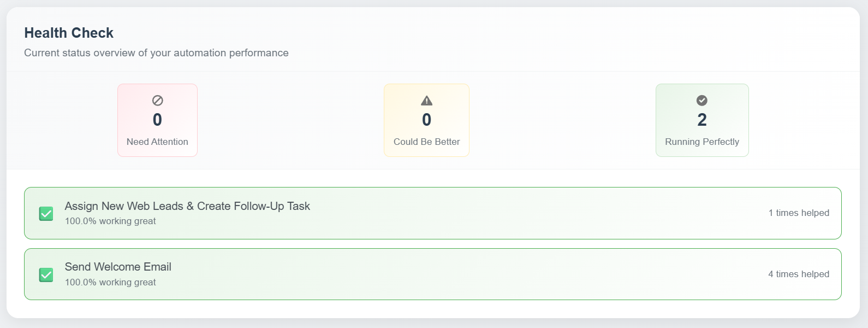
Task: Click the 1 times helped label
Action: pyautogui.click(x=799, y=213)
